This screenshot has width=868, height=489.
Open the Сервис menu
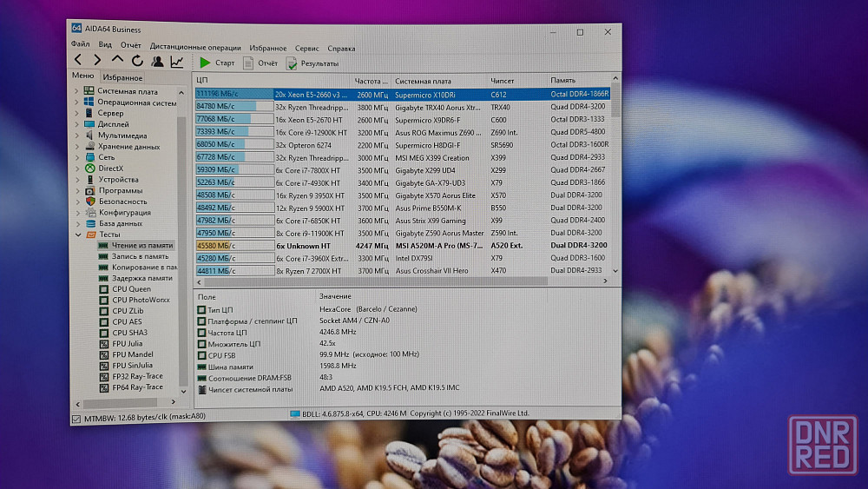tap(306, 49)
